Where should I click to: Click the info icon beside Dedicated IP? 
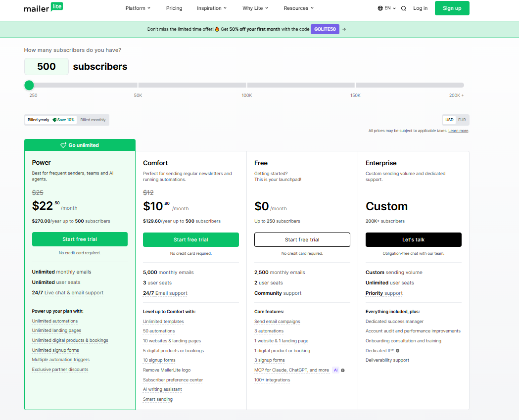tap(397, 351)
